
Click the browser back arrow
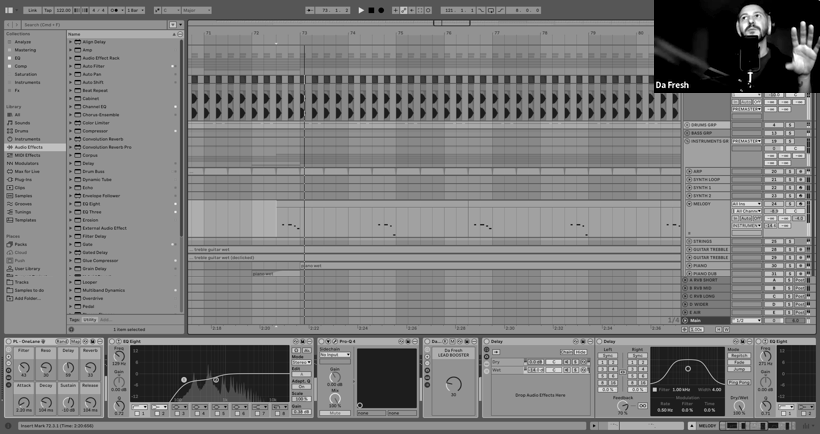(9, 24)
